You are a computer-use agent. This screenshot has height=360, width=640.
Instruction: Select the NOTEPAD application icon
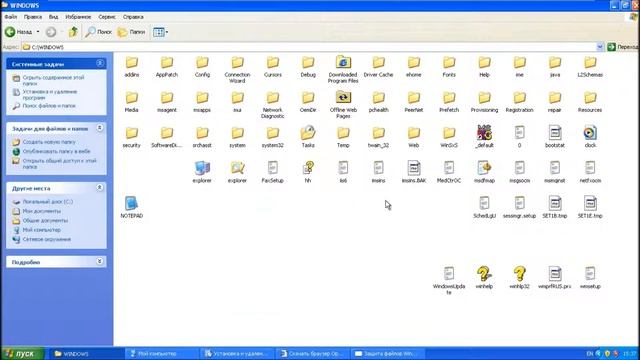pyautogui.click(x=131, y=203)
